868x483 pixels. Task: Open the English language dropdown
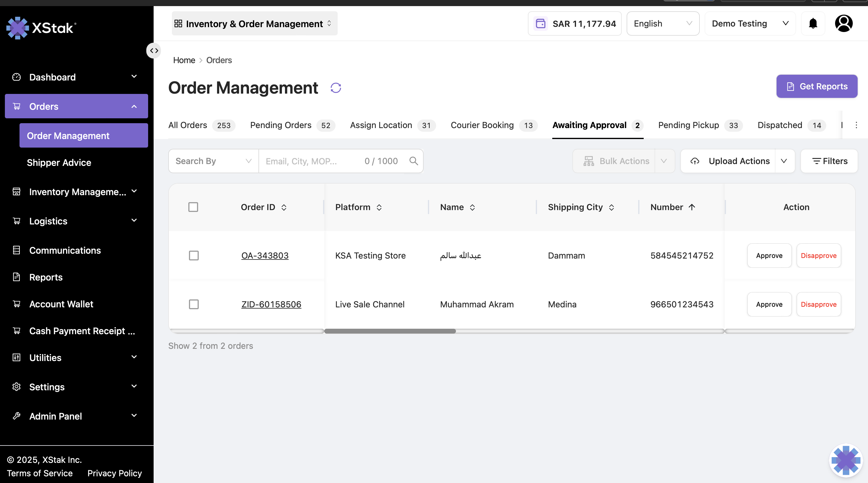(x=663, y=23)
